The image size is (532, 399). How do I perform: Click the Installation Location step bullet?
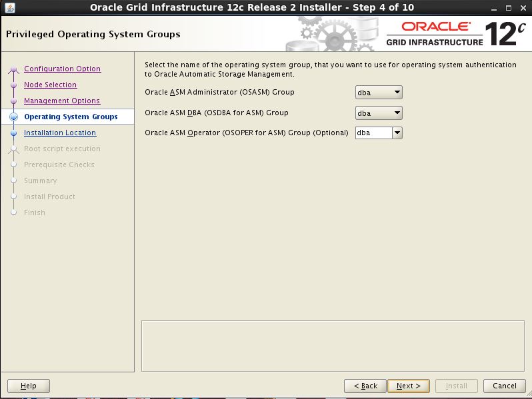[13, 133]
